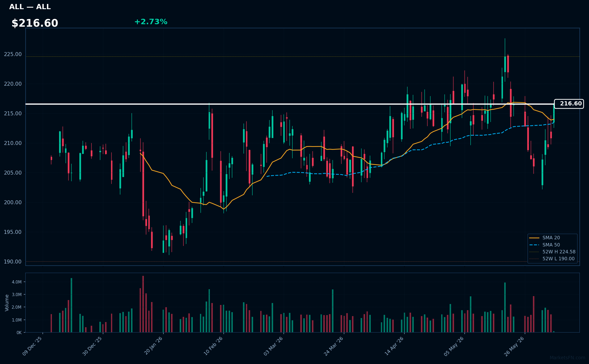Click the Volume axis title
The image size is (589, 364).
pyautogui.click(x=7, y=303)
